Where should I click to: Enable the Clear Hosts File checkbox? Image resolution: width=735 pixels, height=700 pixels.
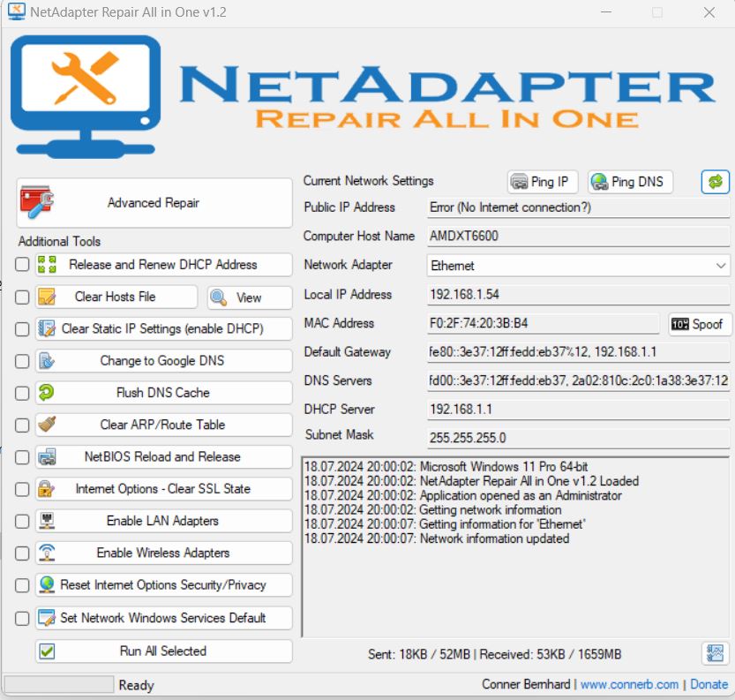point(22,297)
